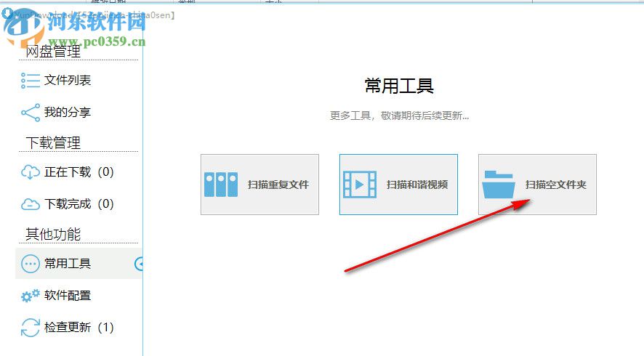Screen dimensions: 644x356
Task: Click the 更多工具，敬请期待后续更新 subtitle
Action: coord(399,116)
